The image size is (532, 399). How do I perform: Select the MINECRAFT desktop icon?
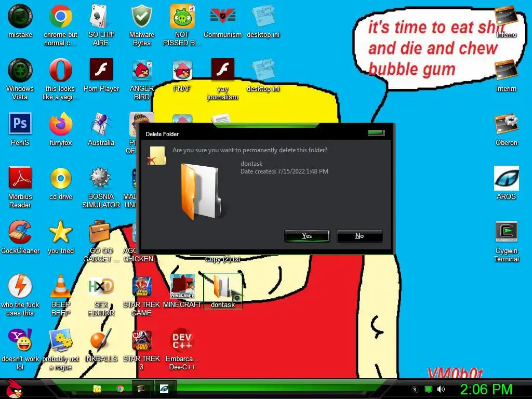pos(182,291)
